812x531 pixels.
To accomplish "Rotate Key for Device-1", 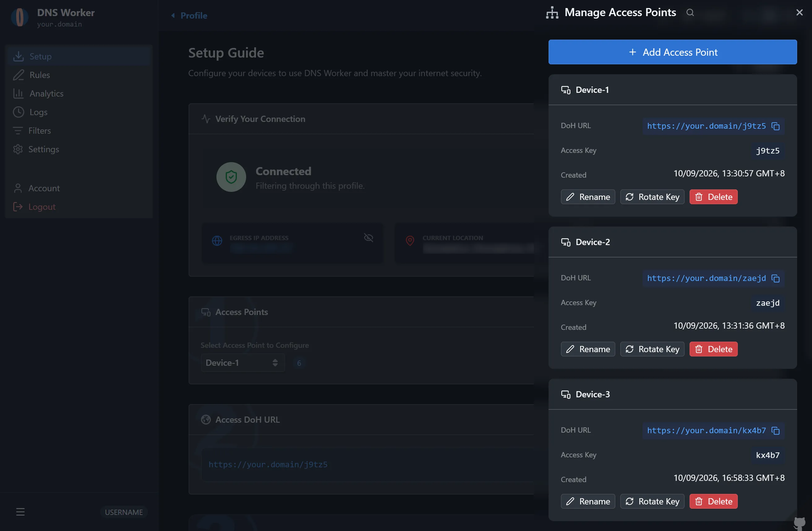I will [x=652, y=197].
